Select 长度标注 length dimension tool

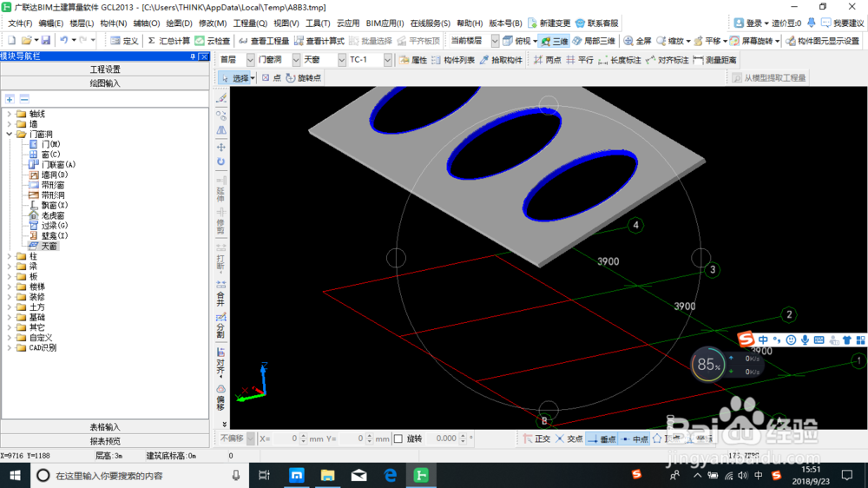click(x=620, y=60)
